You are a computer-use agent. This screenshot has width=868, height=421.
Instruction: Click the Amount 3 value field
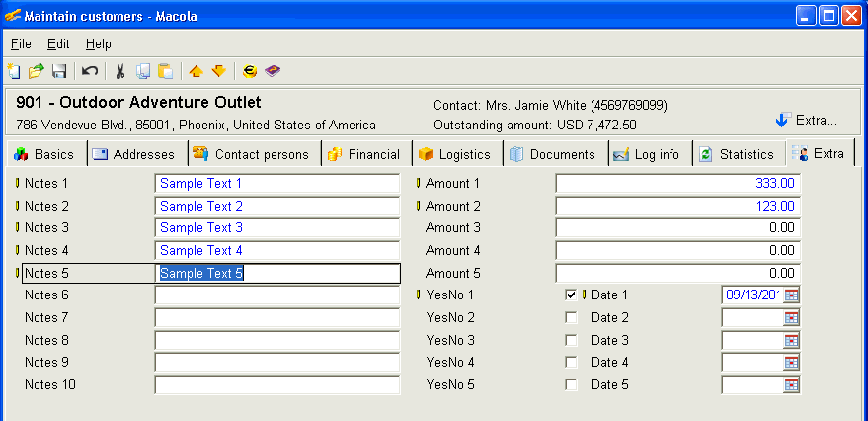pyautogui.click(x=678, y=228)
